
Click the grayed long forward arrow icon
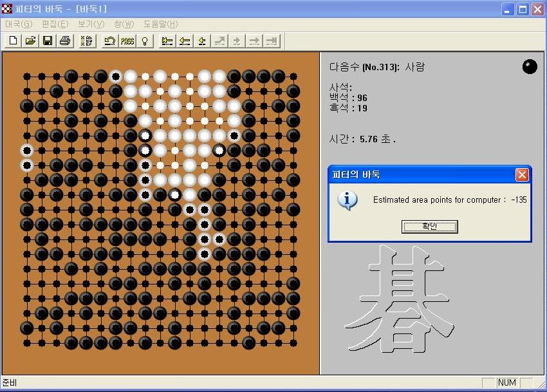pyautogui.click(x=254, y=41)
